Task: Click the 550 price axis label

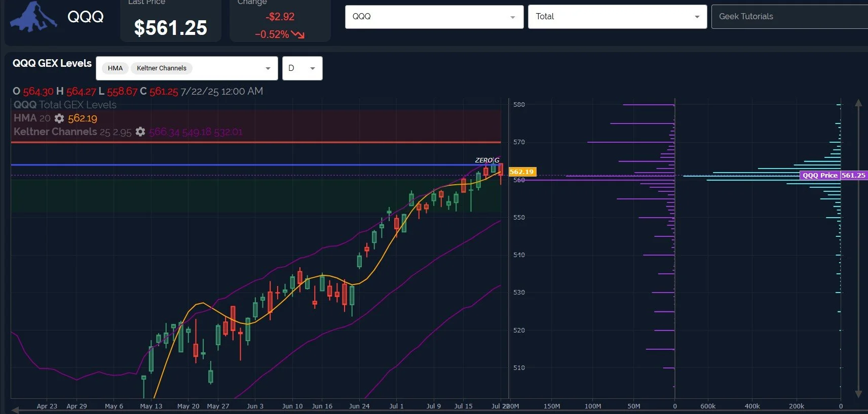Action: [519, 218]
